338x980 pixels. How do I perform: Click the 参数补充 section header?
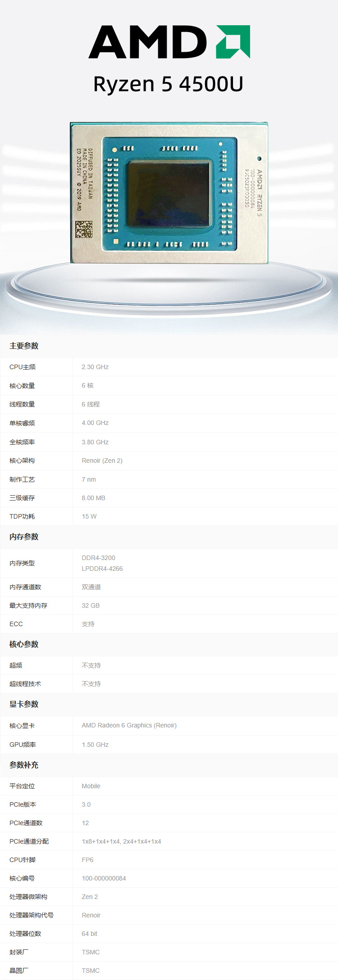coord(24,765)
